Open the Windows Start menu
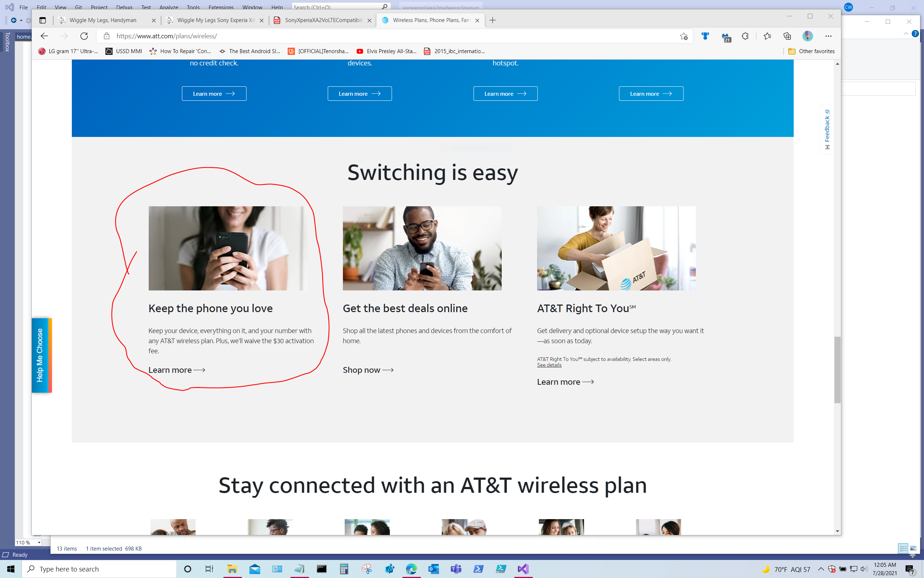 point(11,569)
